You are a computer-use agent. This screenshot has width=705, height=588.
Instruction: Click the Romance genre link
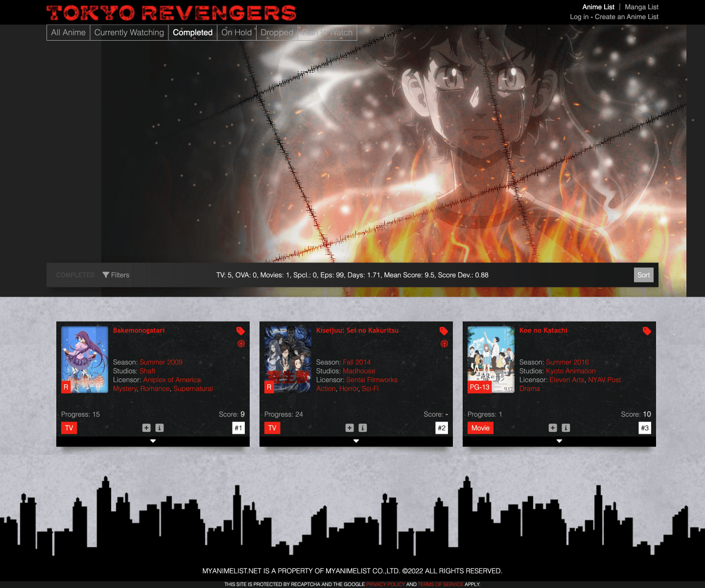tap(155, 389)
